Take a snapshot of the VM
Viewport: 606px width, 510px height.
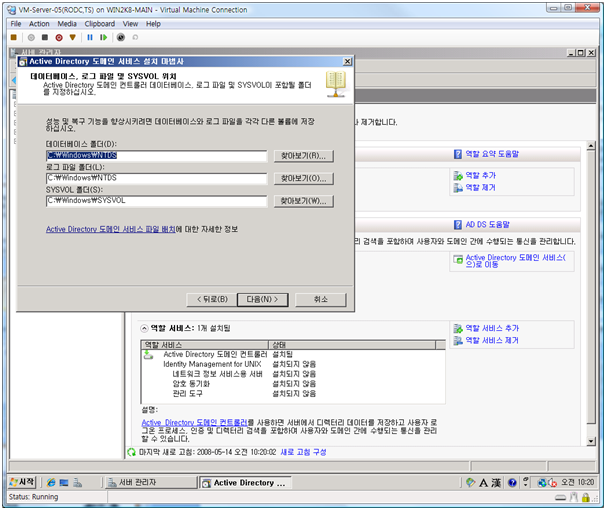pyautogui.click(x=121, y=37)
